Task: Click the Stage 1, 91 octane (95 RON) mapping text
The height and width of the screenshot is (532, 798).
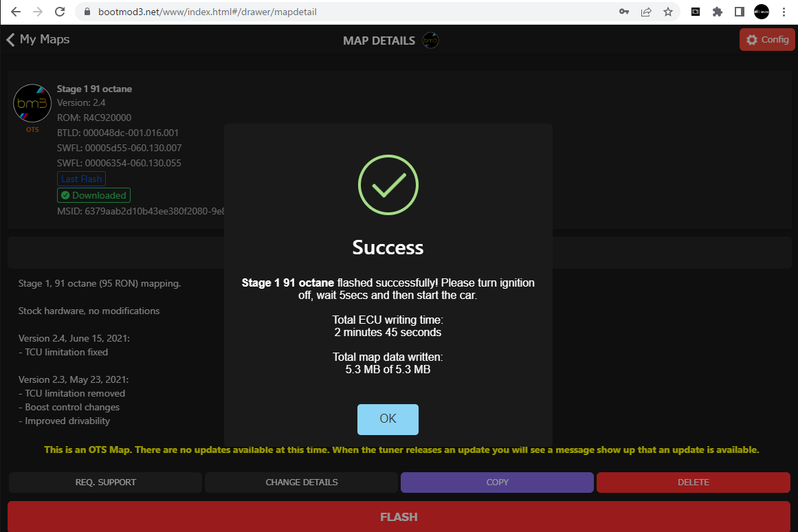Action: point(100,284)
